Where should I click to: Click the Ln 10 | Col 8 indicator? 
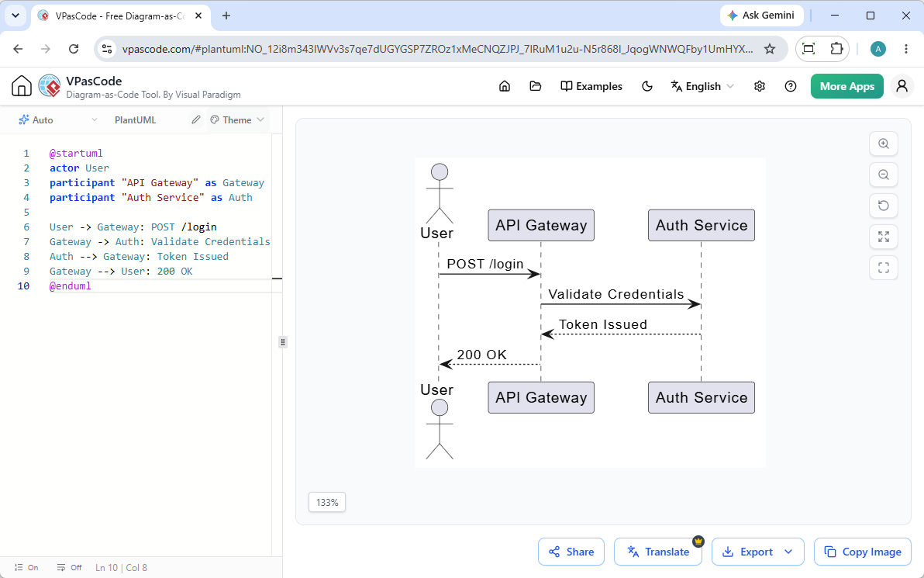point(122,567)
